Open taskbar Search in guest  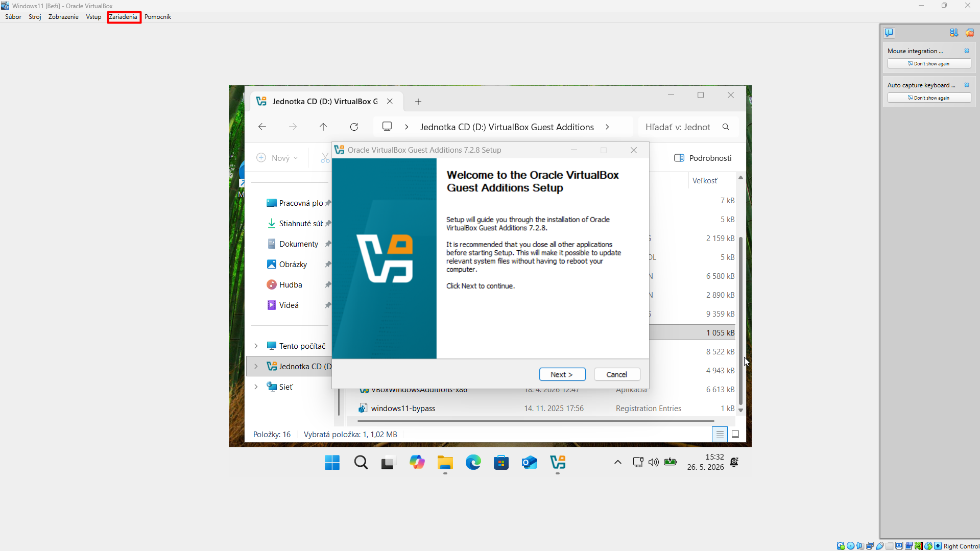point(361,463)
